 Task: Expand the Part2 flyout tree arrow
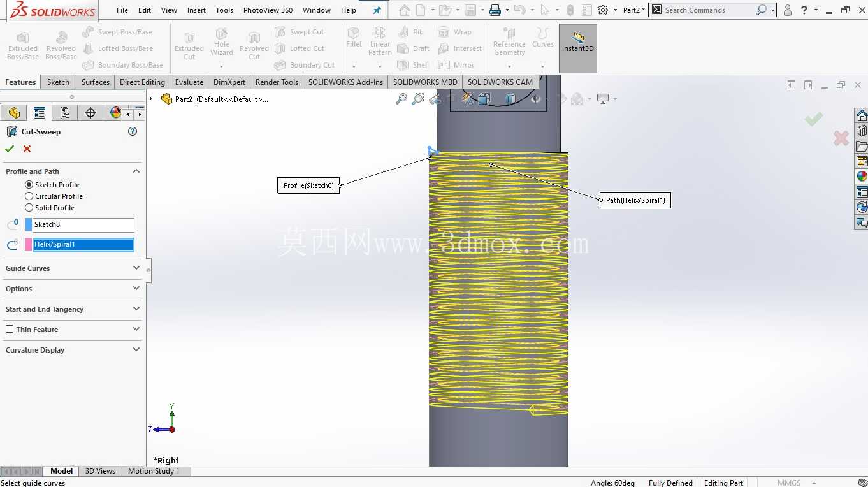coord(151,99)
